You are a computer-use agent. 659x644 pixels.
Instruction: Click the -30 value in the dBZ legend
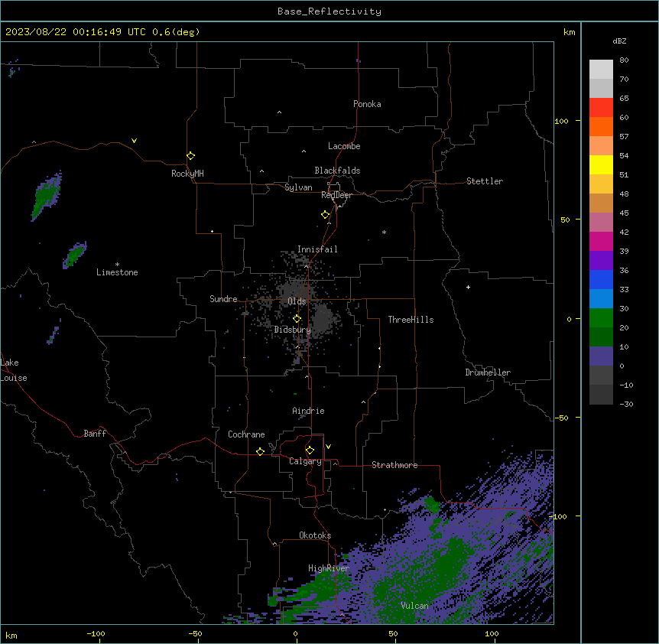point(626,405)
